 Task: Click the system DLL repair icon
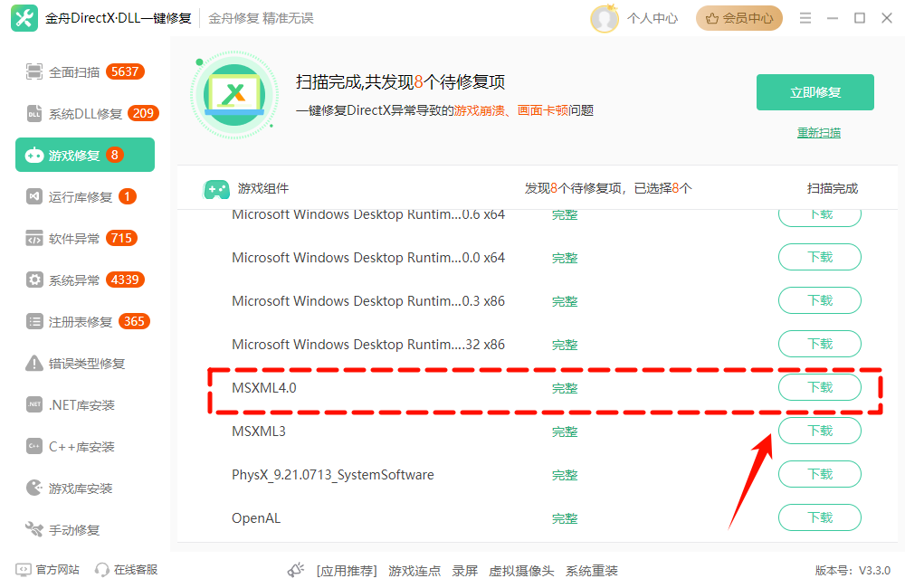(34, 114)
